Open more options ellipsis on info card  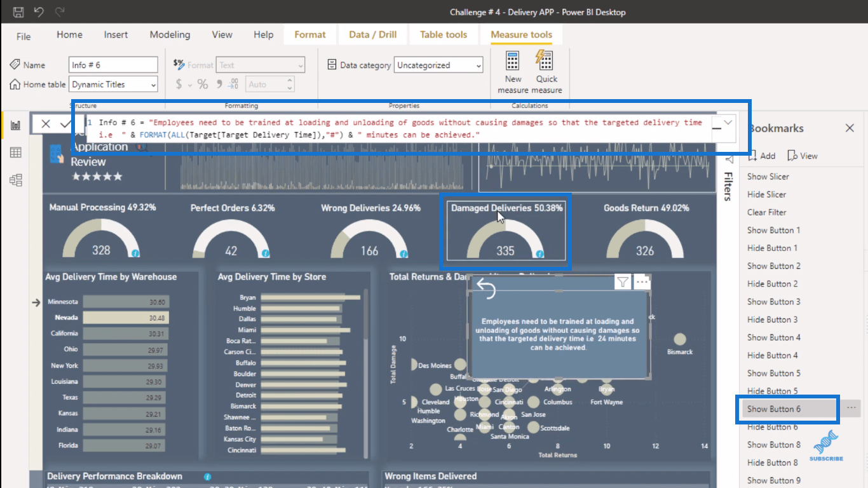click(642, 282)
